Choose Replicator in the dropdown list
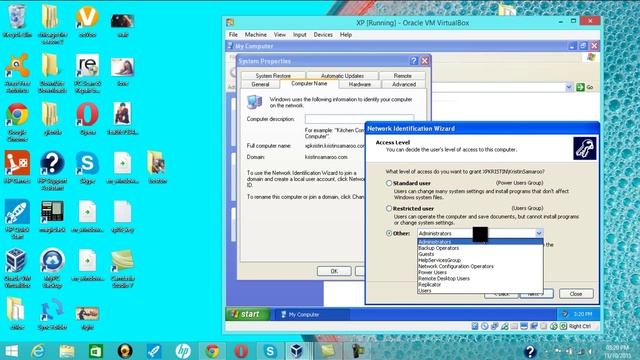Viewport: 640px width, 360px height. 480,284
